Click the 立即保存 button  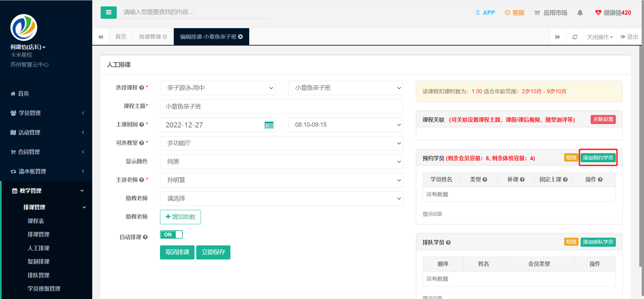213,252
